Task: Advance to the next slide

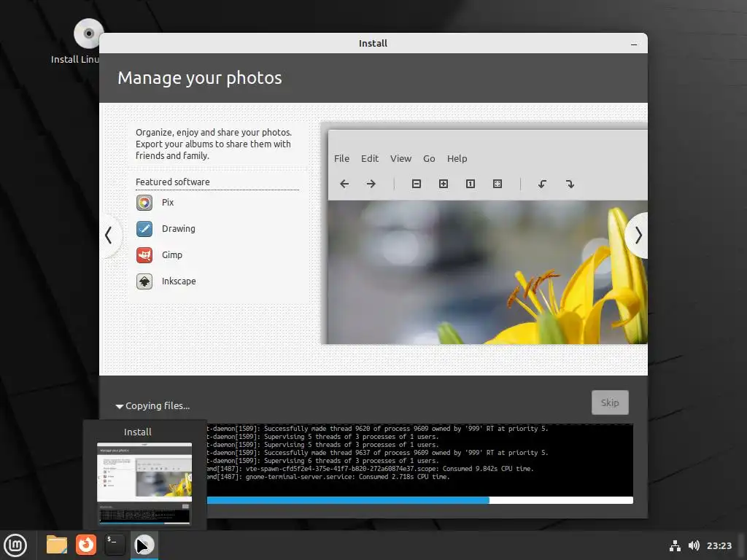Action: coord(638,236)
